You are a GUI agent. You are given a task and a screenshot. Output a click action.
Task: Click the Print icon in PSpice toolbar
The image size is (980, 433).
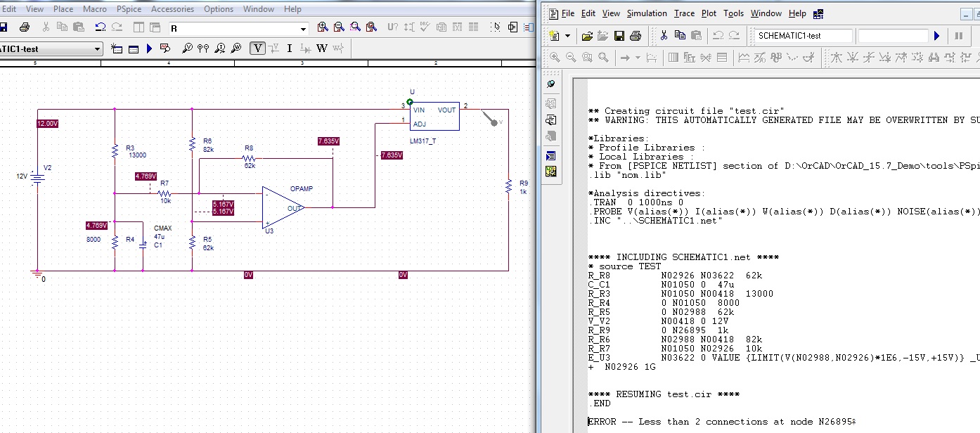636,36
